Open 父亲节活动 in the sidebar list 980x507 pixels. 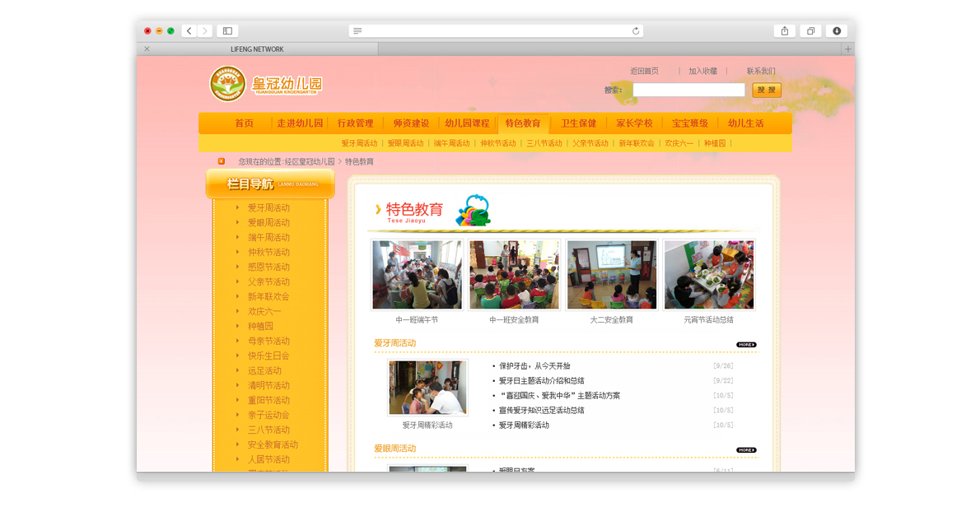pos(268,281)
